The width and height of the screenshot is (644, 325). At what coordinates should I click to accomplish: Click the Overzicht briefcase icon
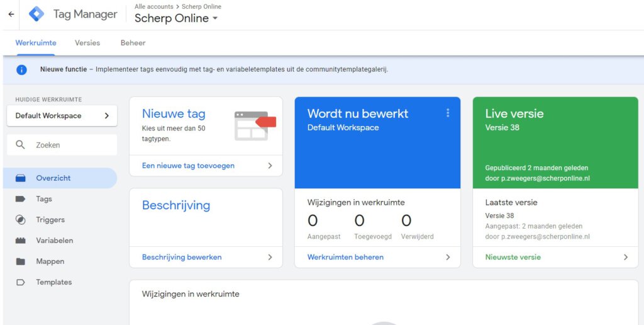click(20, 178)
